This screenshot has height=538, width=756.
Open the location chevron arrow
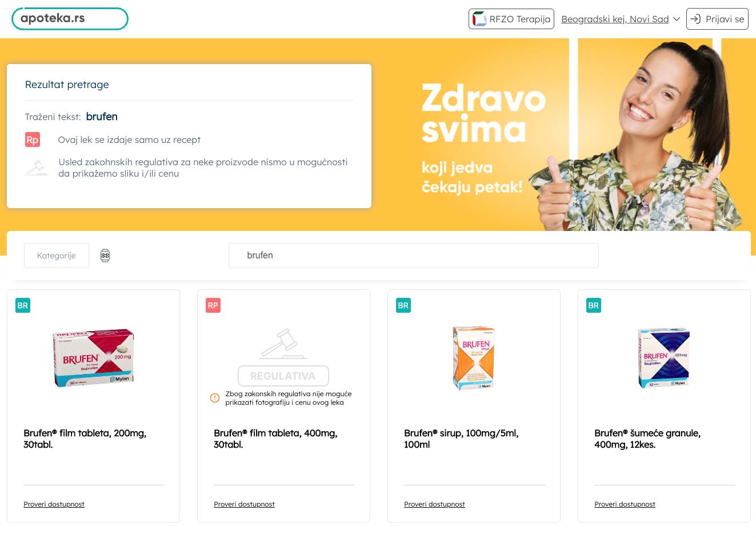tap(677, 19)
